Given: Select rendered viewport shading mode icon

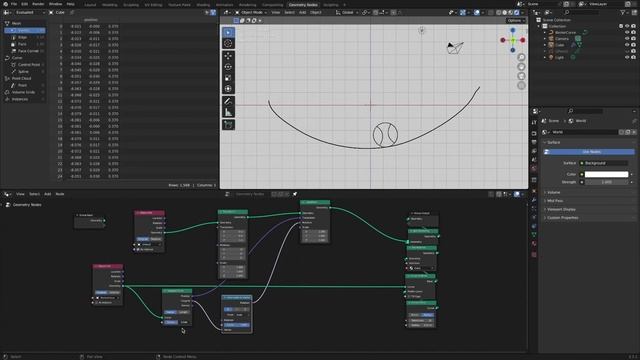Looking at the screenshot, I should 516,13.
